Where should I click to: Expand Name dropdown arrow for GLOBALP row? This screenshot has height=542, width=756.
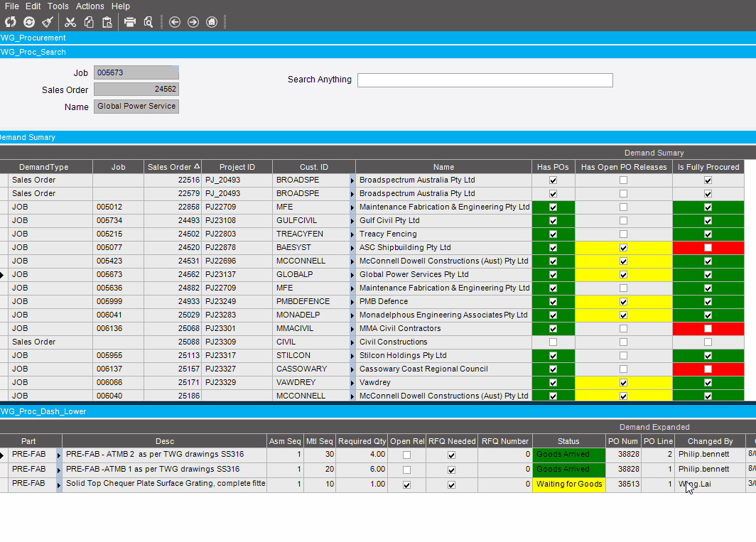tap(352, 275)
